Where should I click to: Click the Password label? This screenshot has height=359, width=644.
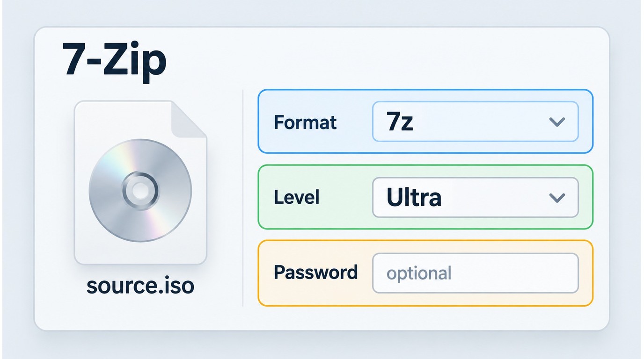pos(316,272)
